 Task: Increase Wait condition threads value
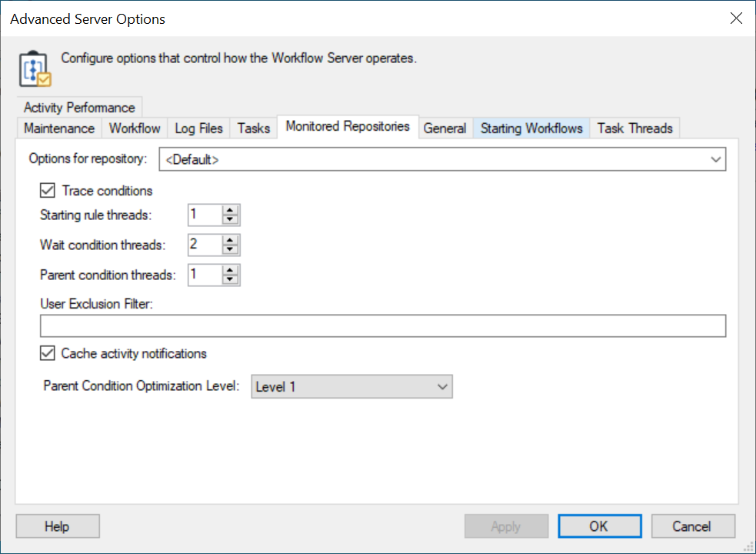pyautogui.click(x=230, y=240)
